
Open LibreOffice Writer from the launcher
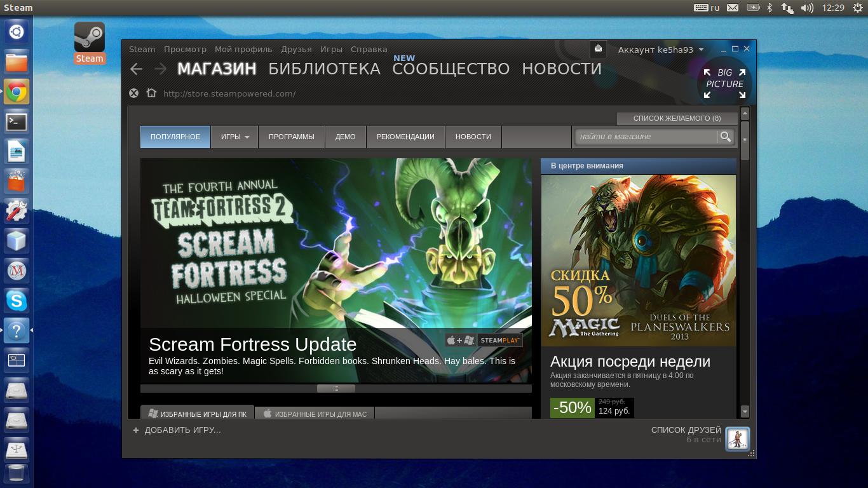tap(17, 151)
